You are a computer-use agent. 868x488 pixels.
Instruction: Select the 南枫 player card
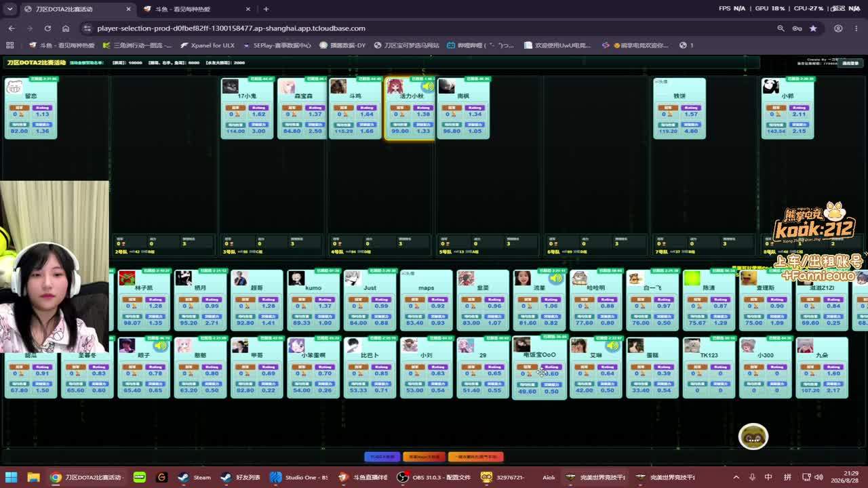click(463, 108)
